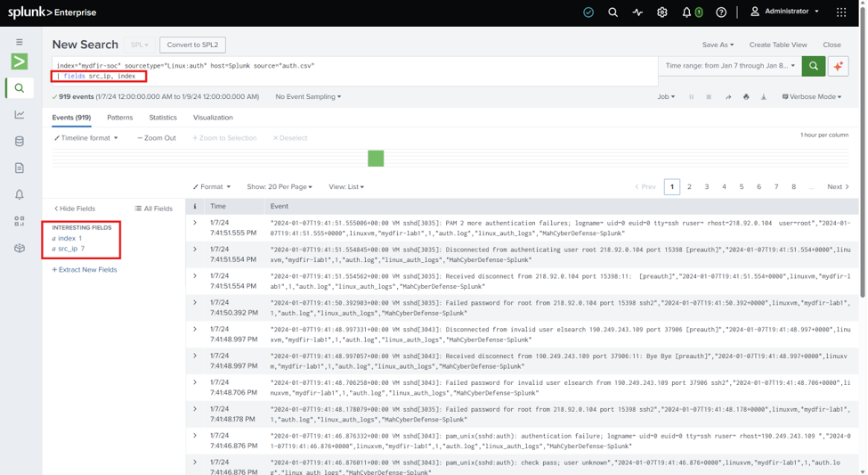Open the Settings gear icon
868x475 pixels.
[662, 12]
